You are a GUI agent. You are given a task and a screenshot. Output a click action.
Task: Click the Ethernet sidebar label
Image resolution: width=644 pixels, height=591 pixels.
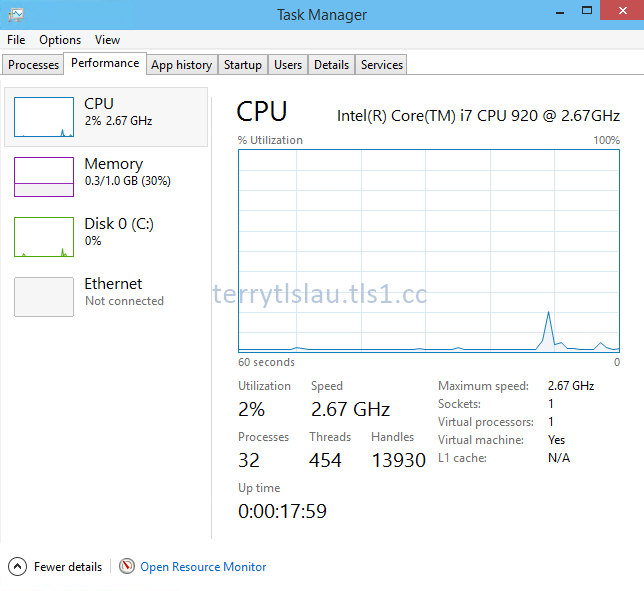pos(113,283)
